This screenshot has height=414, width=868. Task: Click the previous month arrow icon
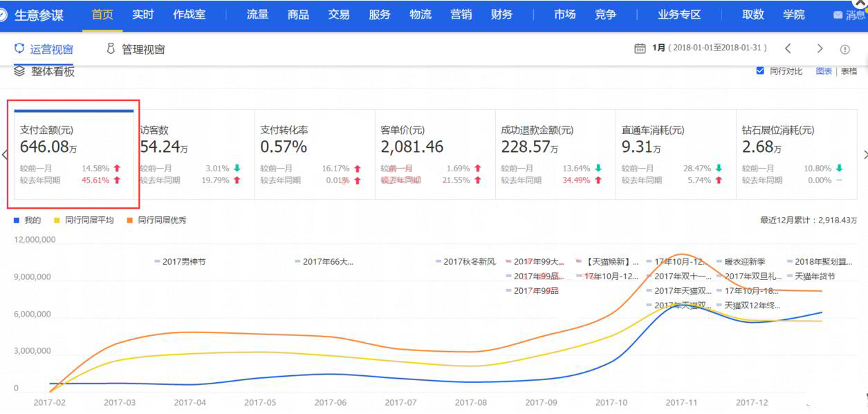[x=789, y=48]
